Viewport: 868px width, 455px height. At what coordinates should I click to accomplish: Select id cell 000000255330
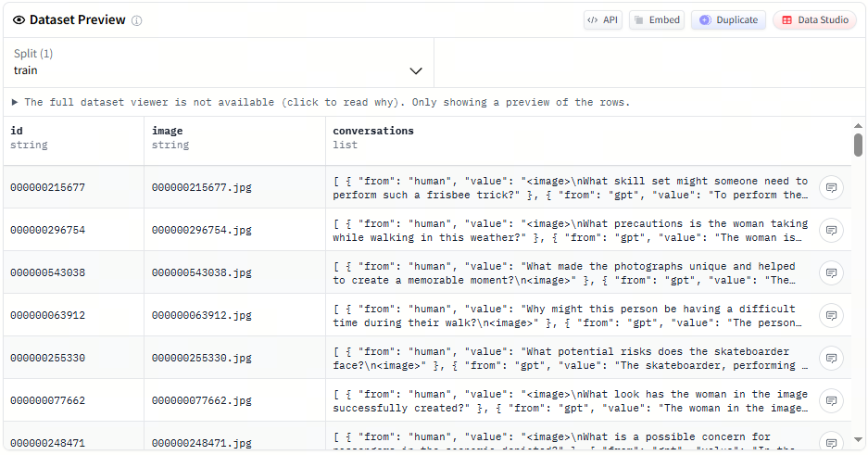point(73,358)
